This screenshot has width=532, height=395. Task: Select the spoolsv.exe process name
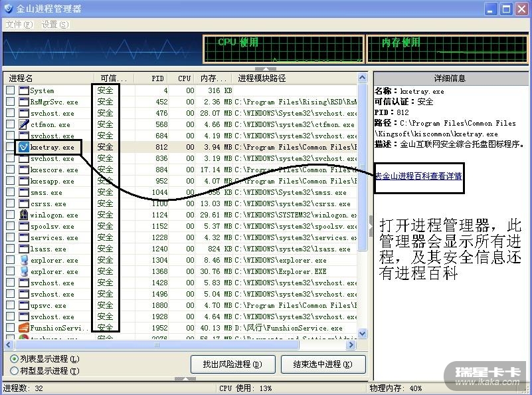[x=52, y=227]
